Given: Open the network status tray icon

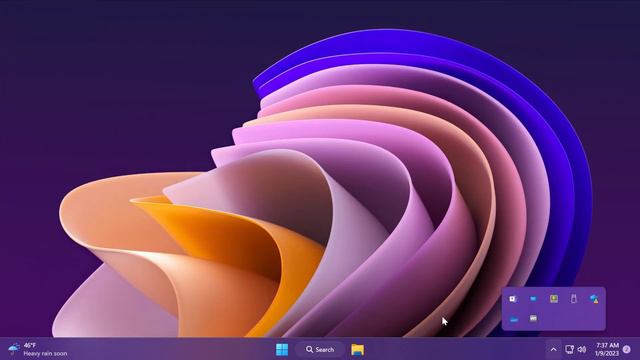Looking at the screenshot, I should pyautogui.click(x=569, y=349).
